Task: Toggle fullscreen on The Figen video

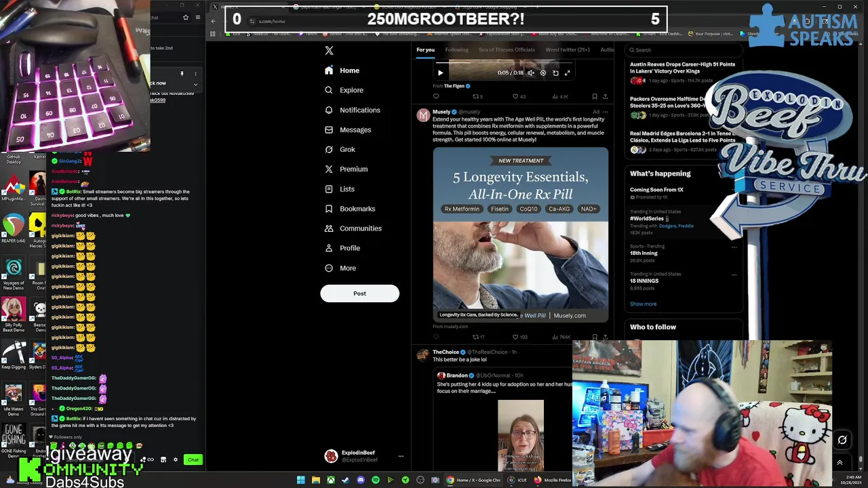Action: point(567,73)
